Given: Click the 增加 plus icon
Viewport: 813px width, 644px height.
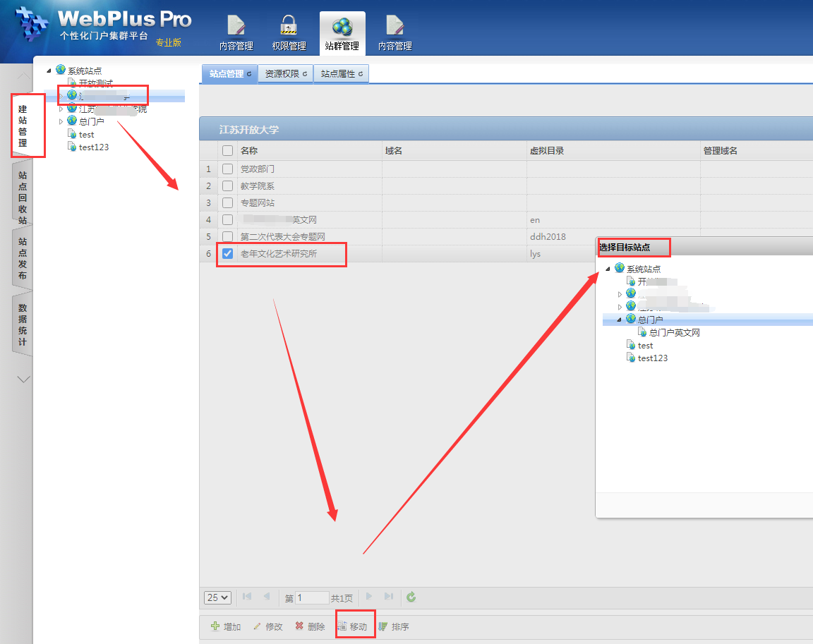Looking at the screenshot, I should click(x=215, y=626).
